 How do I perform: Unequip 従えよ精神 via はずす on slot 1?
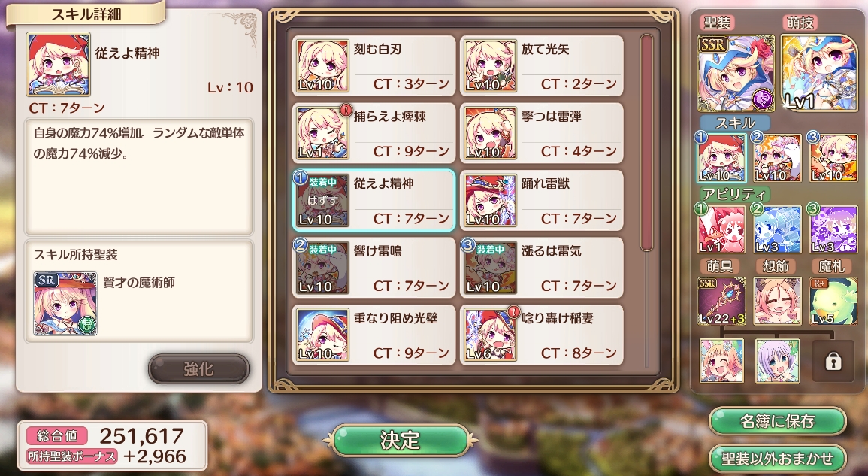tap(322, 201)
